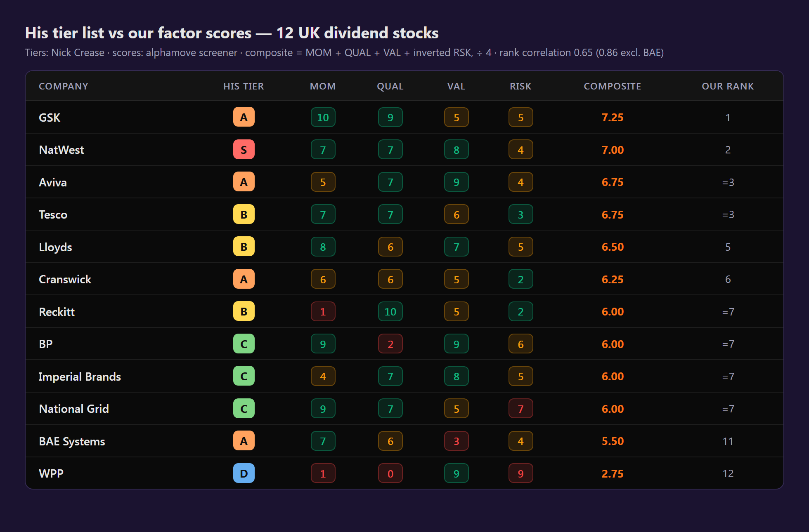
Task: Click GSK's composite value 7.25
Action: tap(613, 118)
